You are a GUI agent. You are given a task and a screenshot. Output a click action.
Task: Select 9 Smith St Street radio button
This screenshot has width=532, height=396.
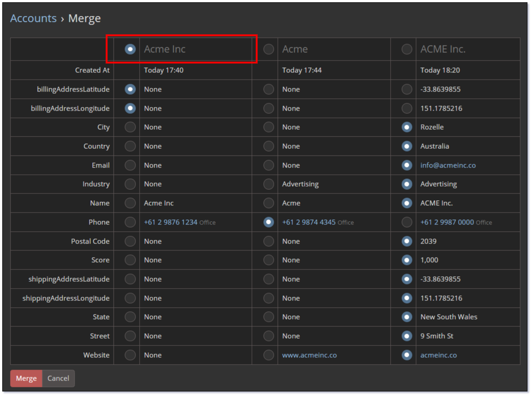tap(407, 336)
